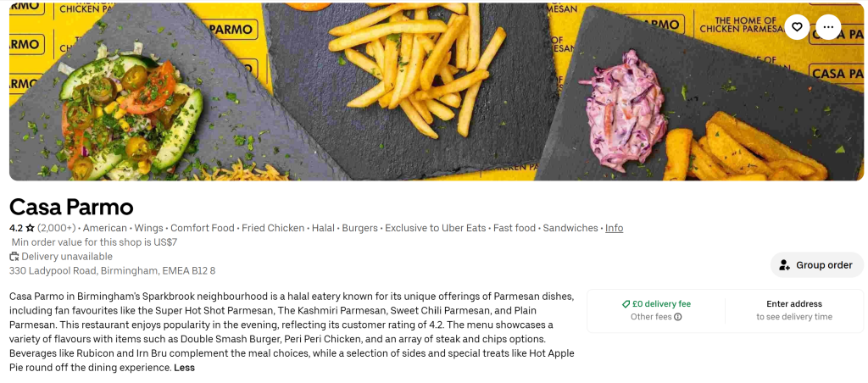
Task: Click Enter address to see delivery time
Action: 794,310
